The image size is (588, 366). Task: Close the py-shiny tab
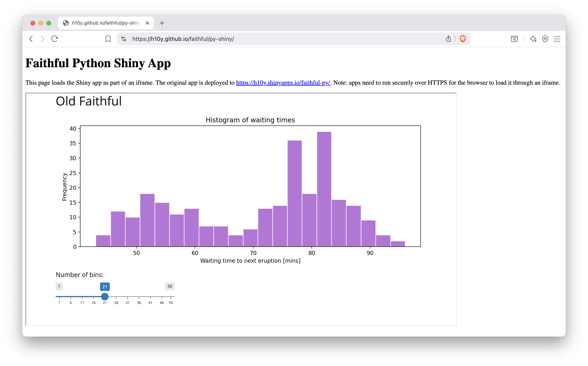pos(147,23)
